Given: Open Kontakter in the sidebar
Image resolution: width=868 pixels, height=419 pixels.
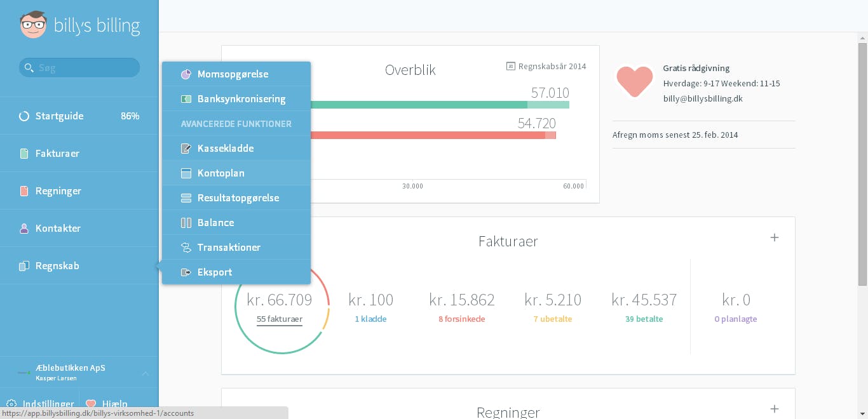Looking at the screenshot, I should click(79, 229).
